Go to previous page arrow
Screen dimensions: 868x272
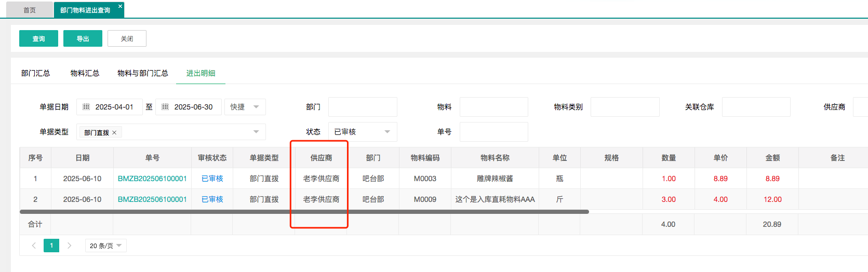[34, 246]
